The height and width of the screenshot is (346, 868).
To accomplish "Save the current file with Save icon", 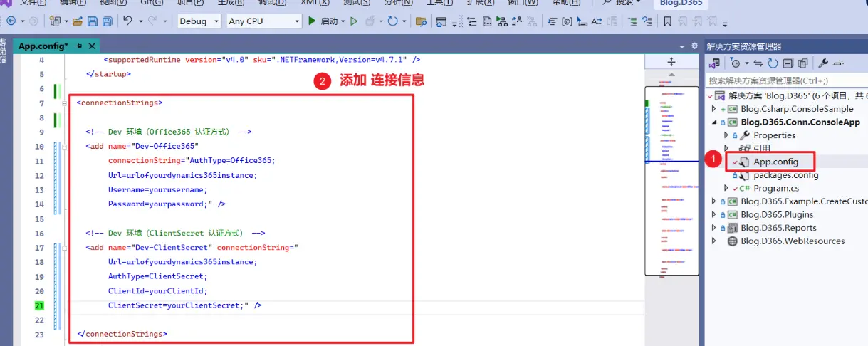I will point(93,21).
